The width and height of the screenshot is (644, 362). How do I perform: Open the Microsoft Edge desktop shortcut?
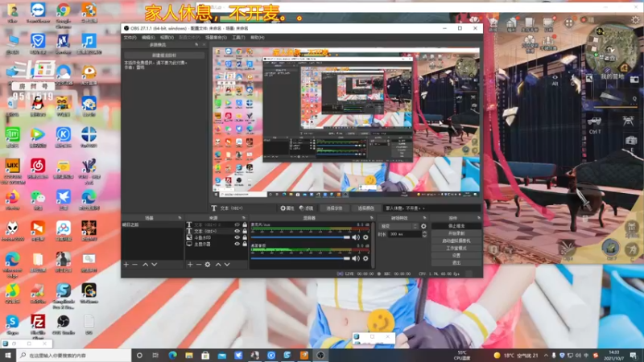(x=12, y=263)
